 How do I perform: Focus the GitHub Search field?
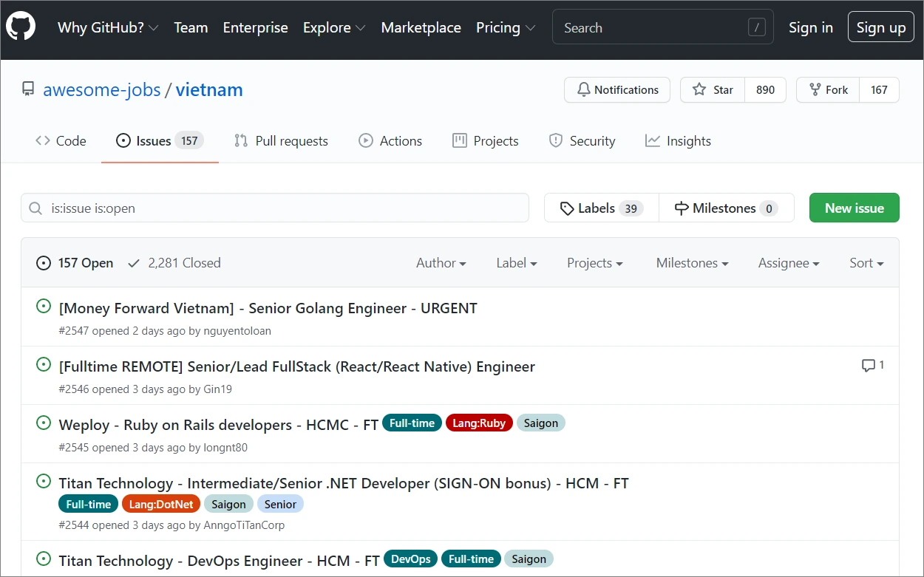[663, 28]
